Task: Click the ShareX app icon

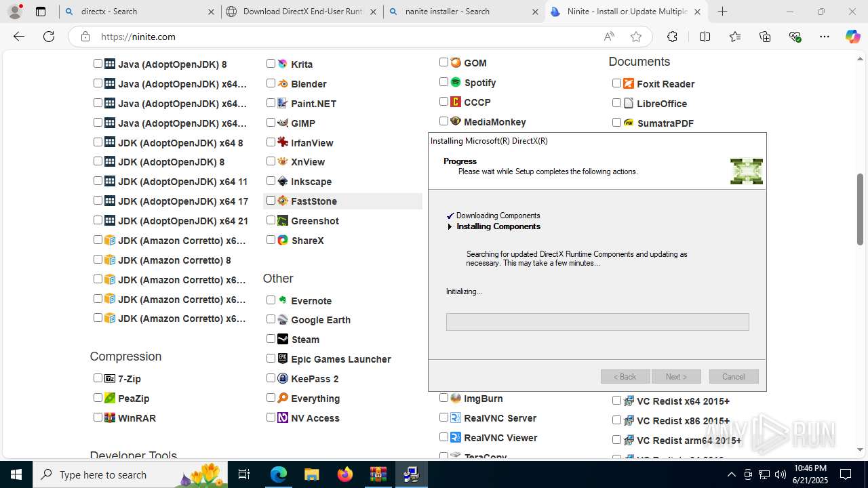Action: click(283, 241)
